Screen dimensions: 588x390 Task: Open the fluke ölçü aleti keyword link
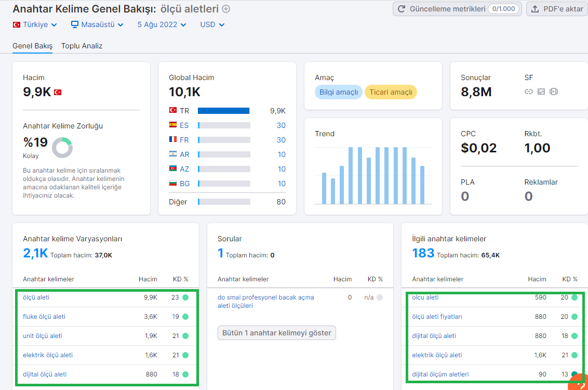click(44, 317)
